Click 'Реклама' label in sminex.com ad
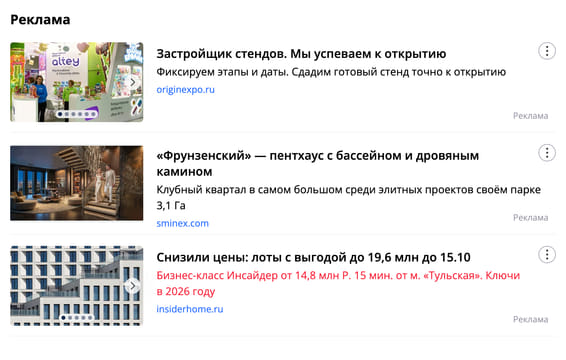The width and height of the screenshot is (566, 360). pos(531,218)
